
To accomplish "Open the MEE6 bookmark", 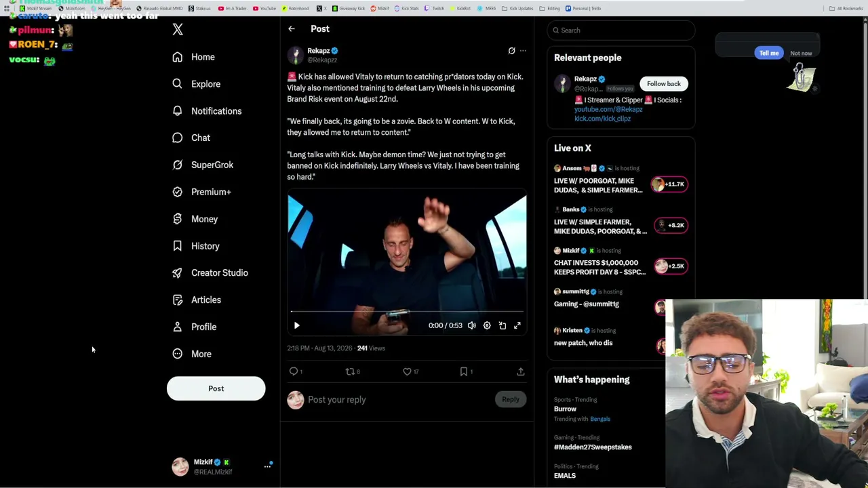I will [x=487, y=9].
